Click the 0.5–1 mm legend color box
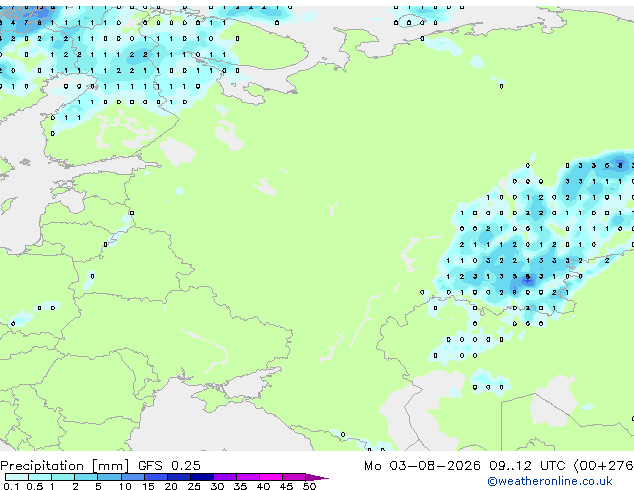This screenshot has width=634, height=490. click(x=40, y=477)
